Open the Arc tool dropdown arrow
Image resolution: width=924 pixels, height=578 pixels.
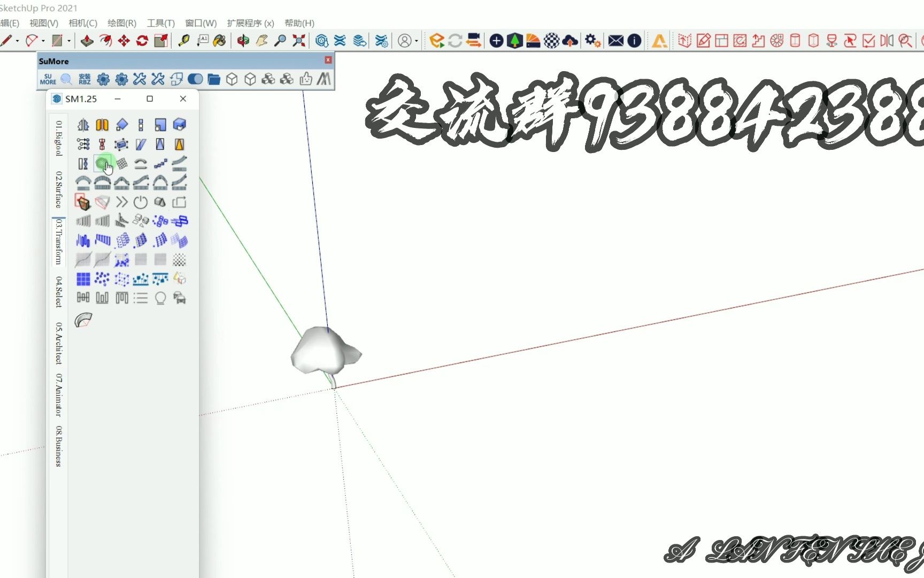[43, 41]
